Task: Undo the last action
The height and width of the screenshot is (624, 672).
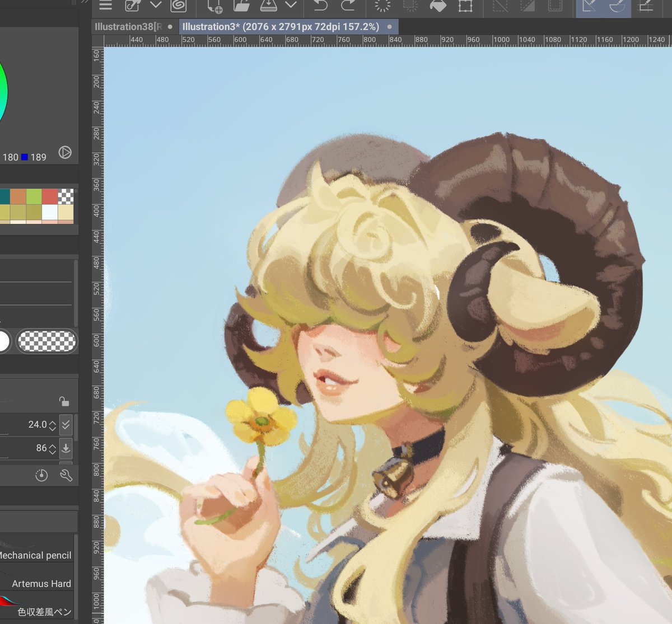Action: click(x=321, y=7)
